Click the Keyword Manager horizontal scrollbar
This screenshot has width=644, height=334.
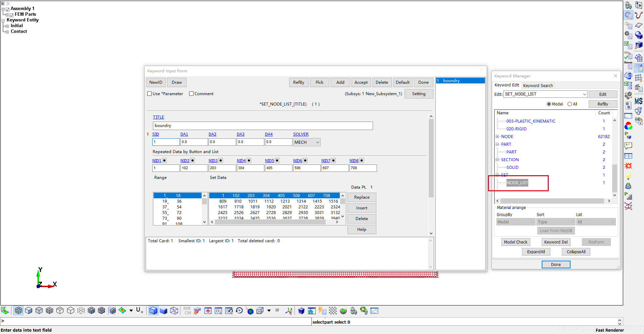pyautogui.click(x=552, y=201)
